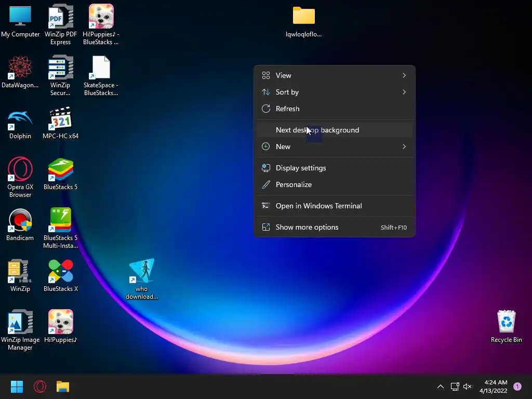The height and width of the screenshot is (399, 532).
Task: Click Show more options entry
Action: (x=335, y=228)
